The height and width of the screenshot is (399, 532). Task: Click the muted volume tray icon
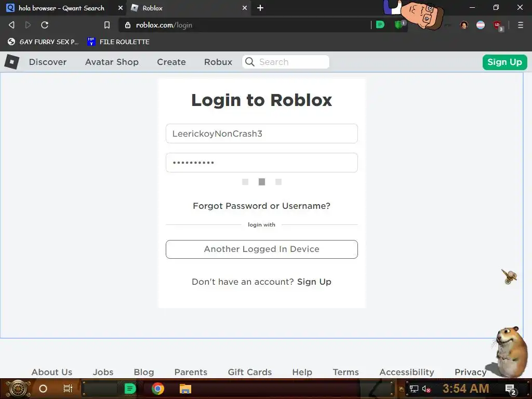click(427, 389)
